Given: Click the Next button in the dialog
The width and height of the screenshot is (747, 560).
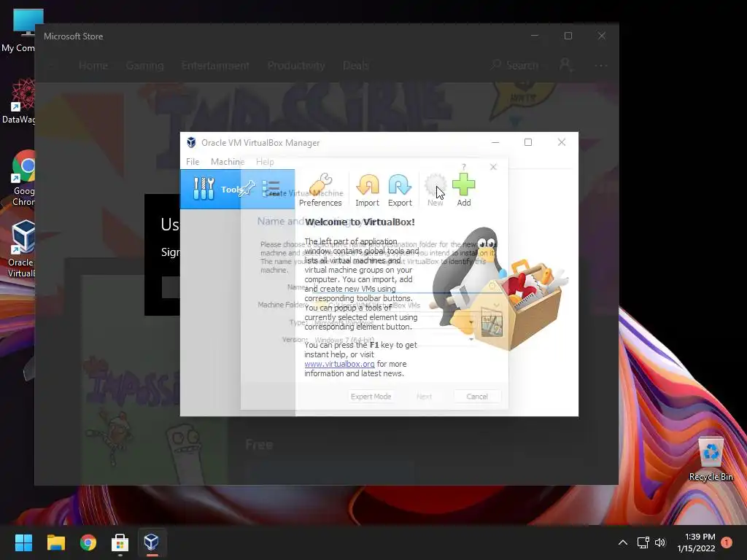Looking at the screenshot, I should (x=424, y=396).
